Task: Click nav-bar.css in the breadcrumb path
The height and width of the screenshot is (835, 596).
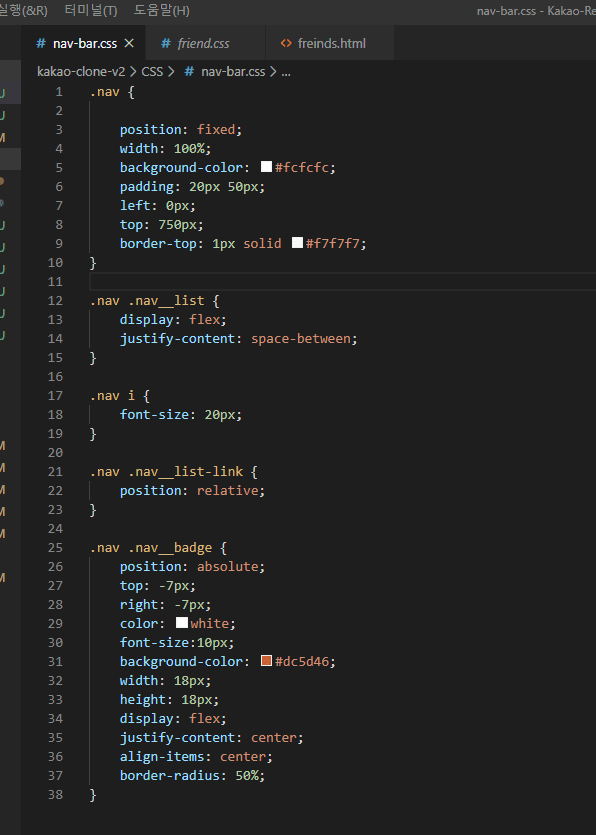Action: [x=233, y=71]
